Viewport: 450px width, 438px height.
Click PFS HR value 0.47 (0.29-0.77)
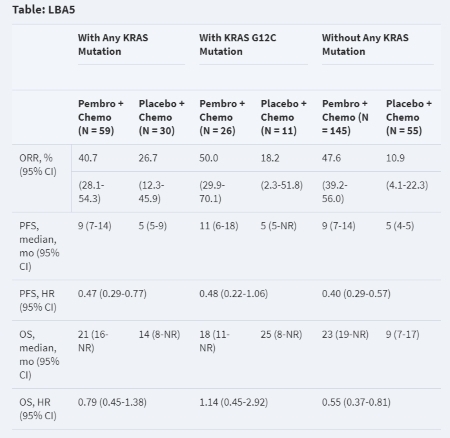click(x=112, y=294)
